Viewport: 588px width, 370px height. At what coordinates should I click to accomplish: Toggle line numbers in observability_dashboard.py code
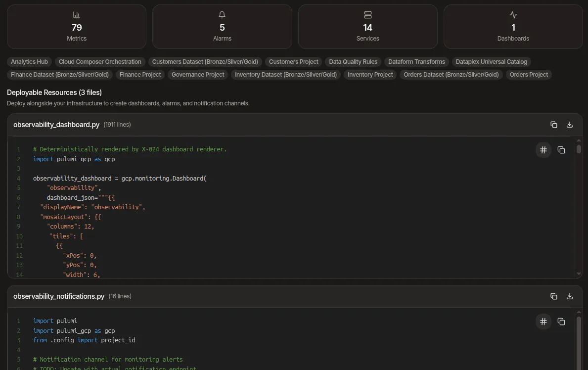(x=543, y=150)
